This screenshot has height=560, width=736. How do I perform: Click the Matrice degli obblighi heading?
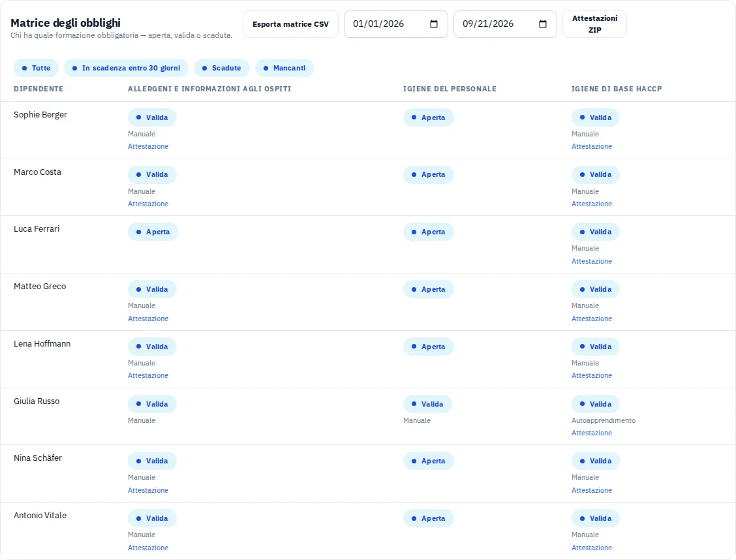click(66, 23)
